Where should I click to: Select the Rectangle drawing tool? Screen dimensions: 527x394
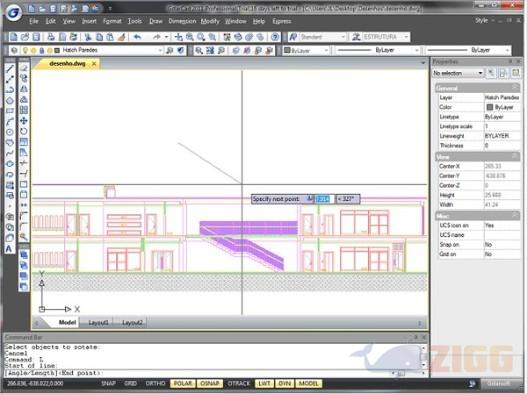(x=9, y=111)
